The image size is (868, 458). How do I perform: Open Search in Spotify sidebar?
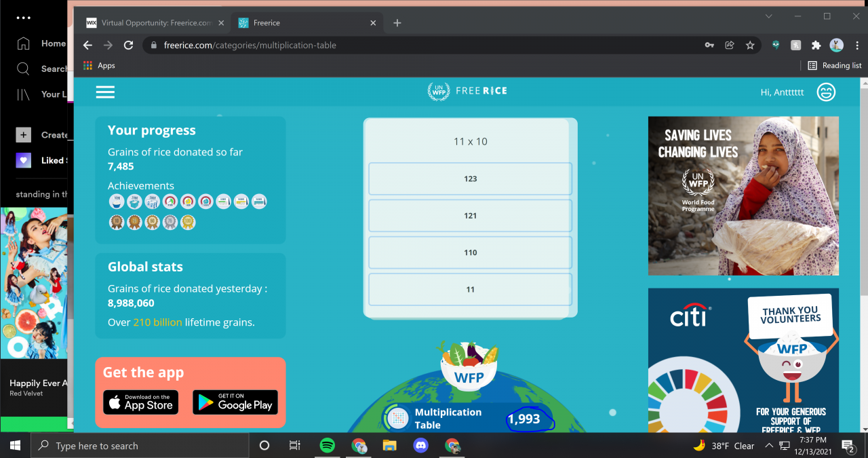(x=41, y=69)
